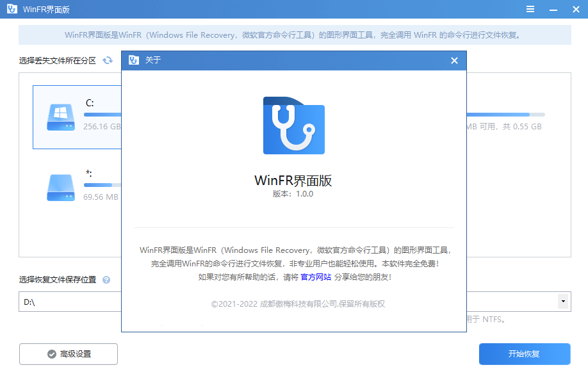The height and width of the screenshot is (381, 588).
Task: Click the checkmark icon on 高级设置
Action: tap(52, 354)
